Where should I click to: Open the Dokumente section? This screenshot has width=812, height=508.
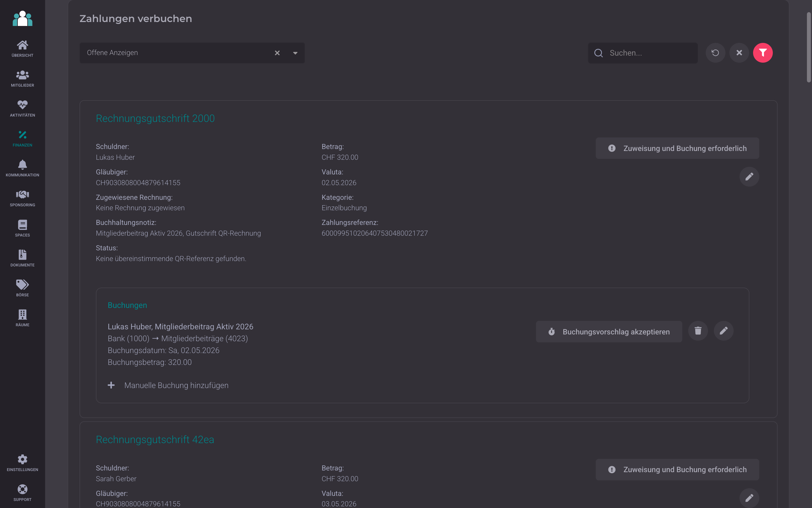(23, 258)
